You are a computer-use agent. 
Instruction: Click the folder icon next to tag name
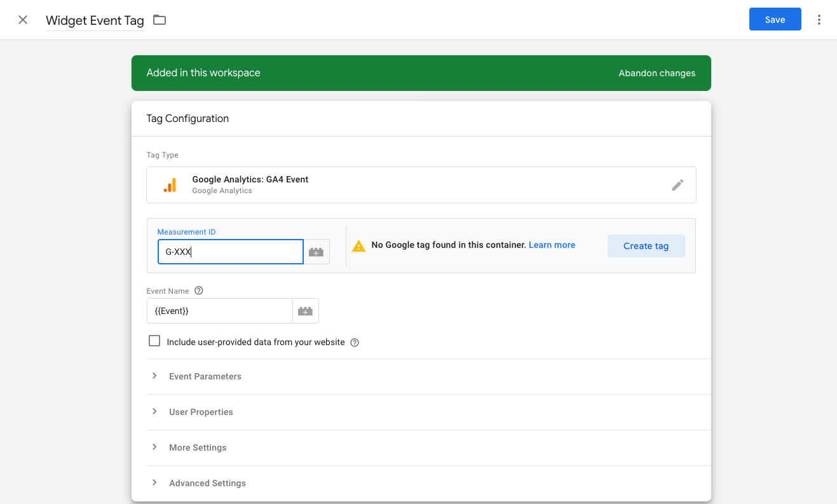(158, 20)
